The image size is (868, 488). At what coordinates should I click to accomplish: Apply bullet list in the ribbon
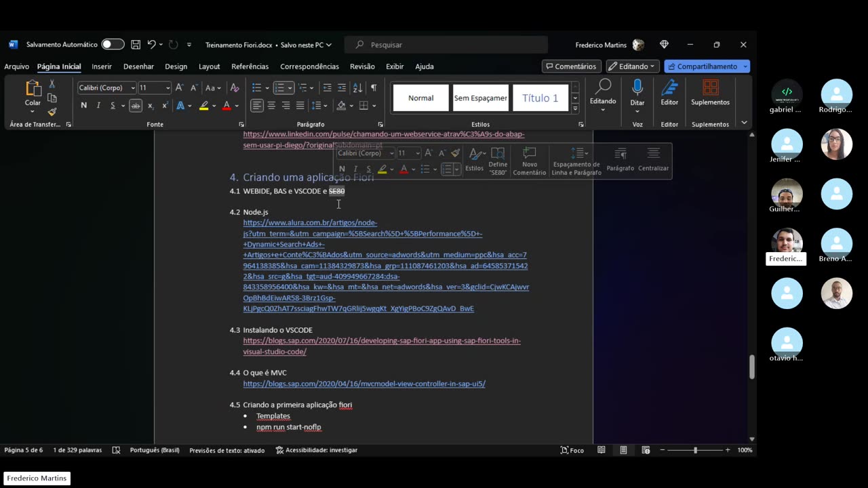[x=256, y=87]
